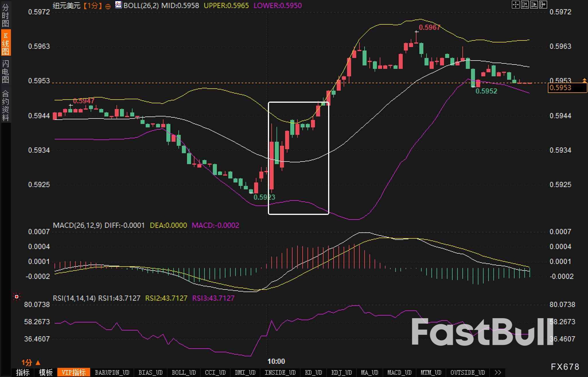The width and height of the screenshot is (588, 377).
Task: Open the 1分 timeframe dropdown arrow
Action: click(x=38, y=363)
